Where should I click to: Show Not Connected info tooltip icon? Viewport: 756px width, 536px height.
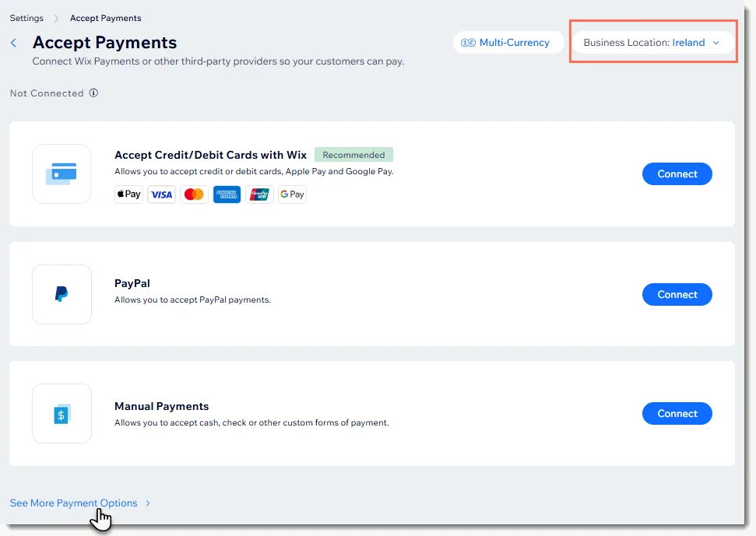click(93, 93)
